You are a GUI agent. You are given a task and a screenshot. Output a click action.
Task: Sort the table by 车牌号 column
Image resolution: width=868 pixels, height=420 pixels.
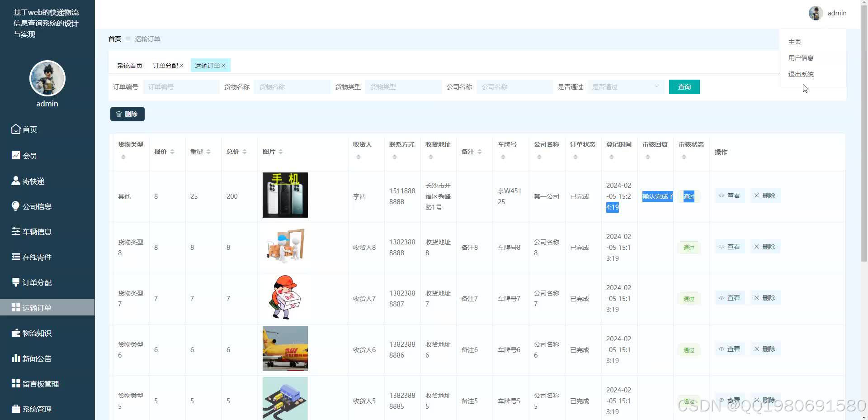click(503, 157)
